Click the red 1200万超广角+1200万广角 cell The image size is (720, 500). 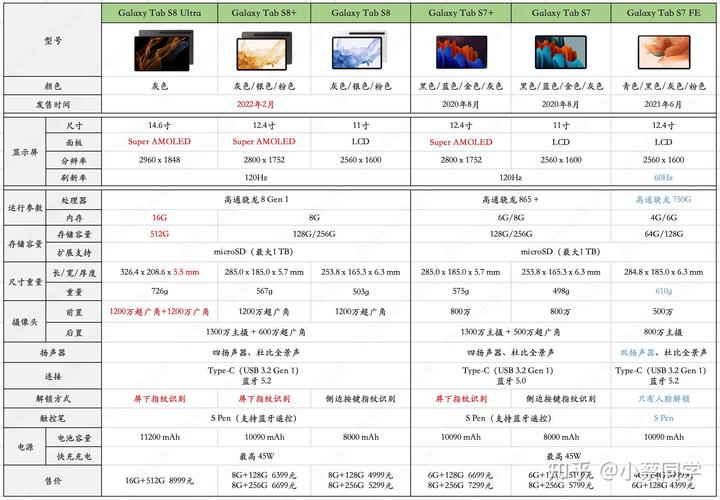tap(159, 311)
